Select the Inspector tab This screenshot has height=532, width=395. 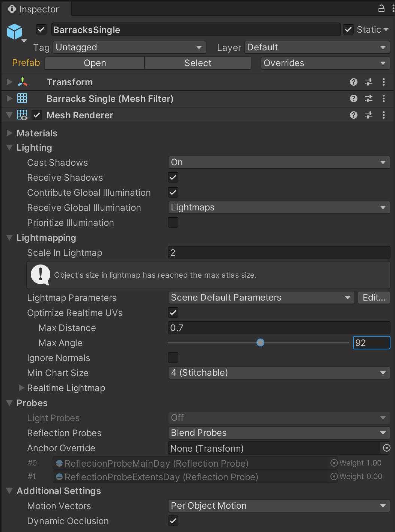pos(34,9)
